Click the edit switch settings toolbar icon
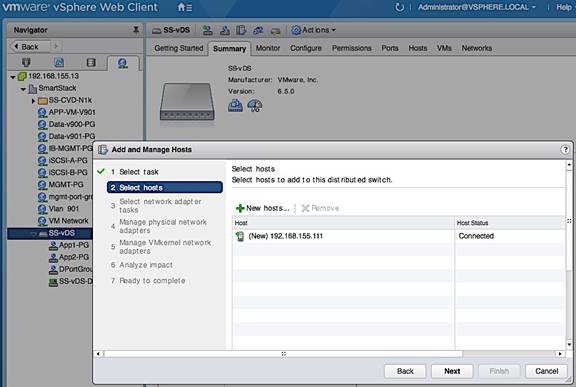This screenshot has height=387, width=576. (x=275, y=31)
